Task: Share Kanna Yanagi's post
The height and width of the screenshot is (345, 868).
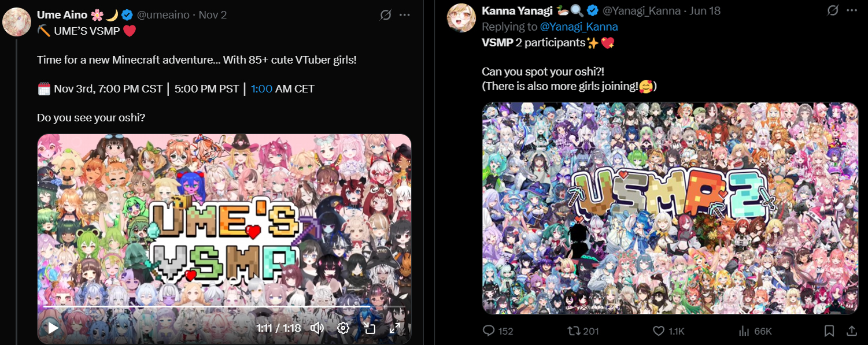Action: pos(852,331)
